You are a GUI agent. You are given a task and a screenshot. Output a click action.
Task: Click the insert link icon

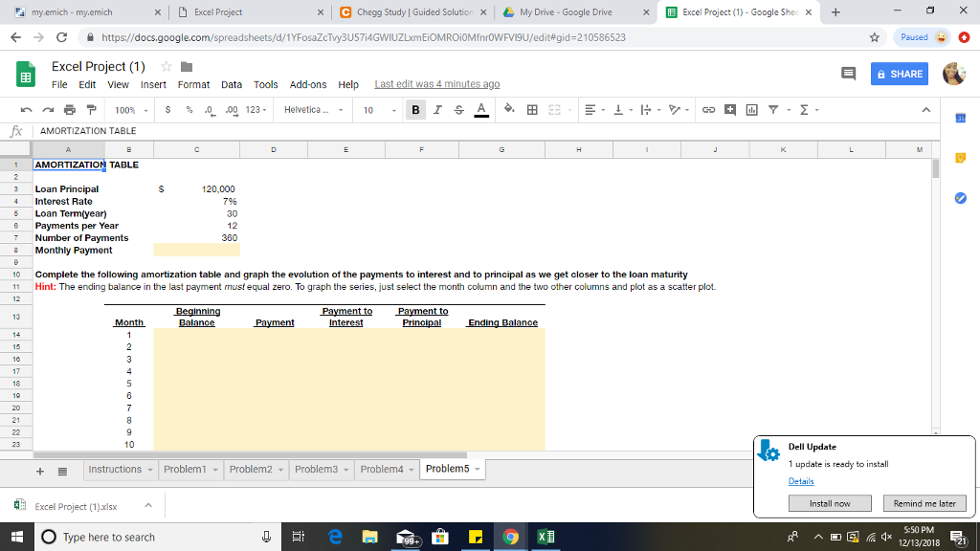tap(710, 110)
